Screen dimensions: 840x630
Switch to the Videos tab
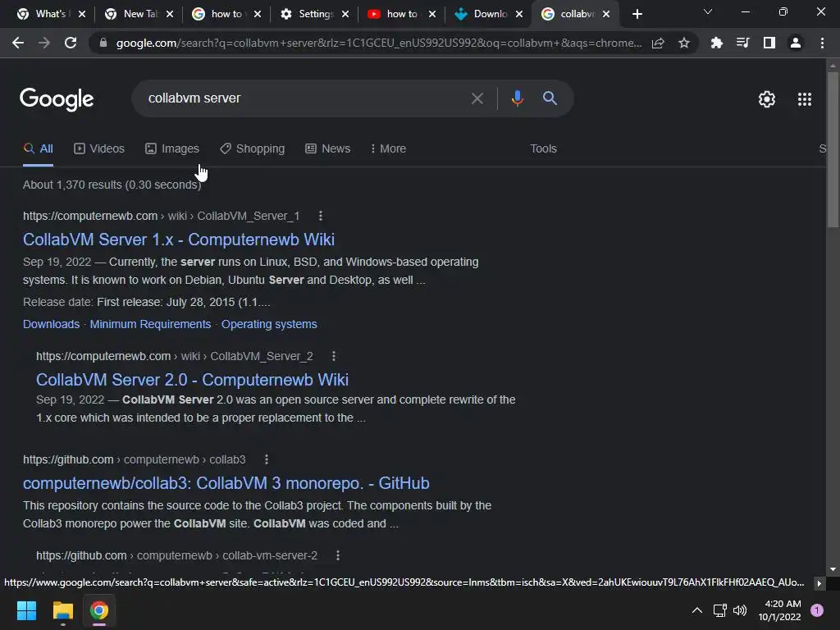99,149
